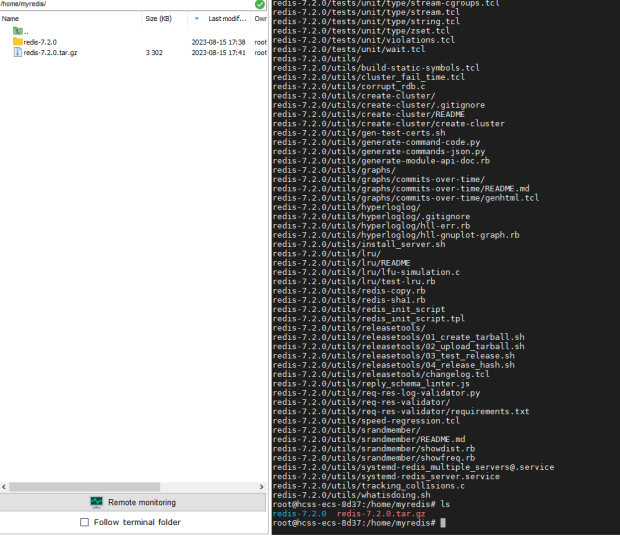Image resolution: width=620 pixels, height=538 pixels.
Task: Open Remote monitoring button
Action: pos(133,502)
